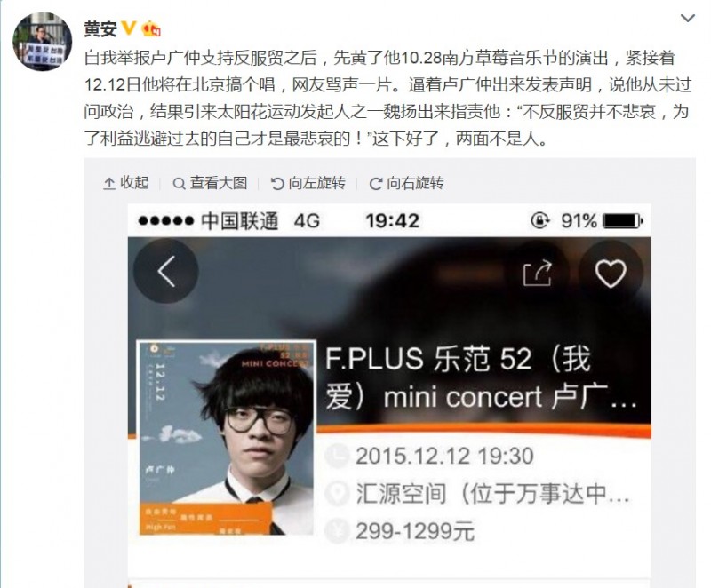Open the 黄安 username link
This screenshot has width=711, height=588.
[100, 29]
